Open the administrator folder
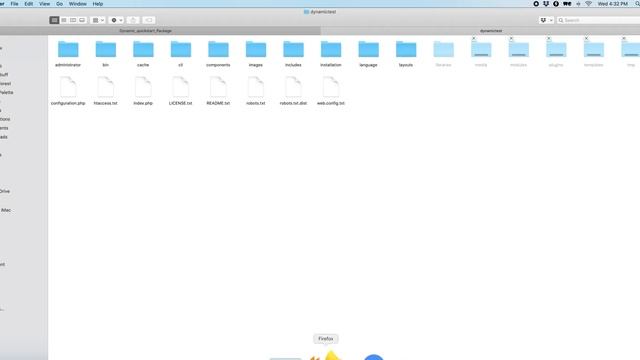Viewport: 640px width, 360px height. (68, 49)
